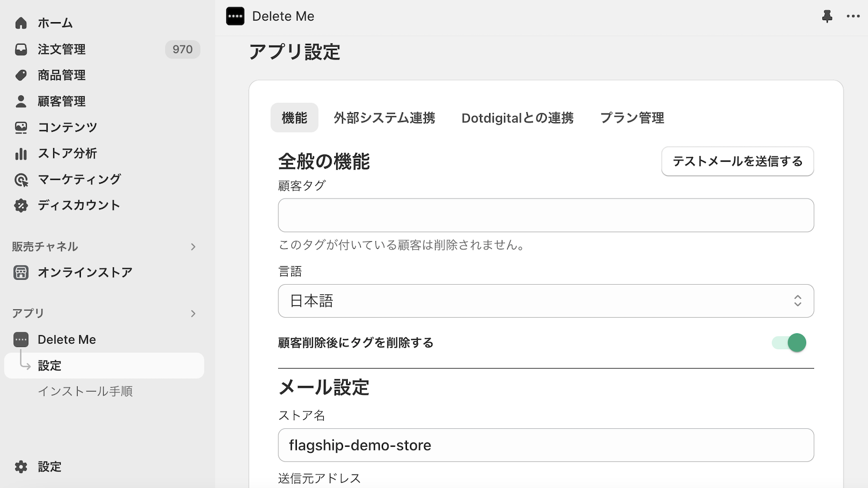Click the 顧客タグ input field
This screenshot has width=868, height=488.
(x=546, y=215)
